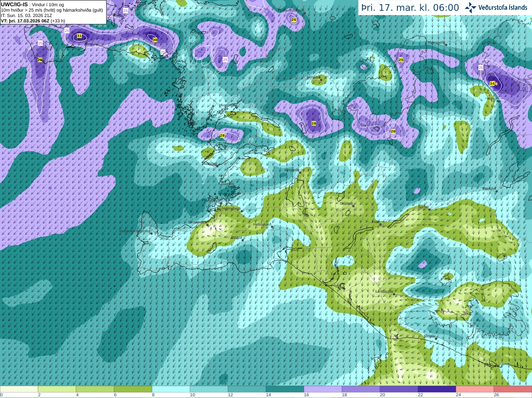Screen dimensions: 532x398
Task: Click the yellow gust marker 30
Action: click(x=155, y=40)
